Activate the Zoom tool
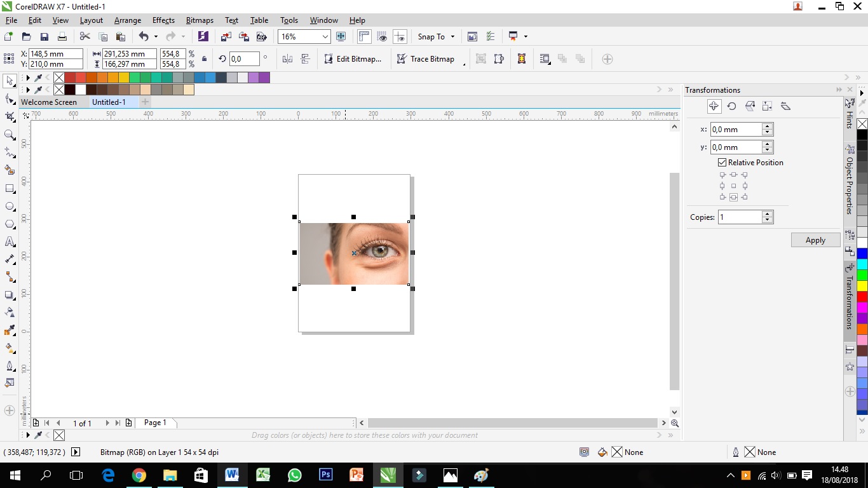Image resolution: width=868 pixels, height=488 pixels. click(x=10, y=135)
